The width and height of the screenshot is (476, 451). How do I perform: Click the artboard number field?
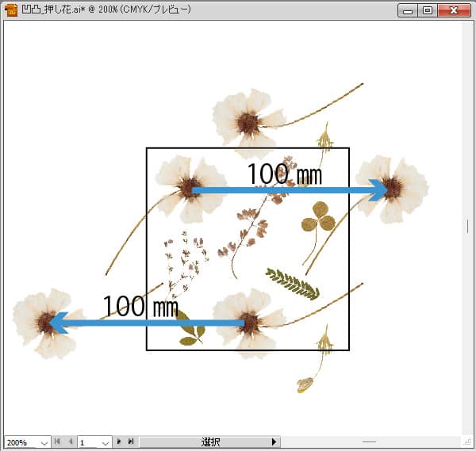tap(87, 442)
